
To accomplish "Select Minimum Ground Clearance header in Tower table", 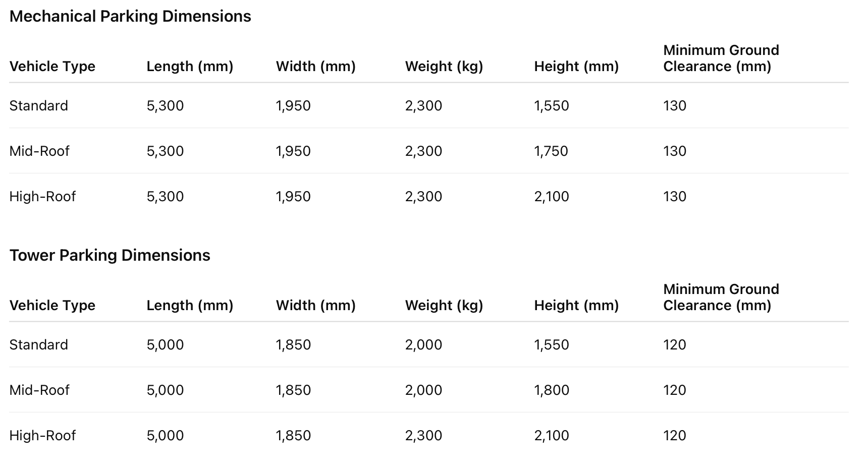I will [721, 297].
